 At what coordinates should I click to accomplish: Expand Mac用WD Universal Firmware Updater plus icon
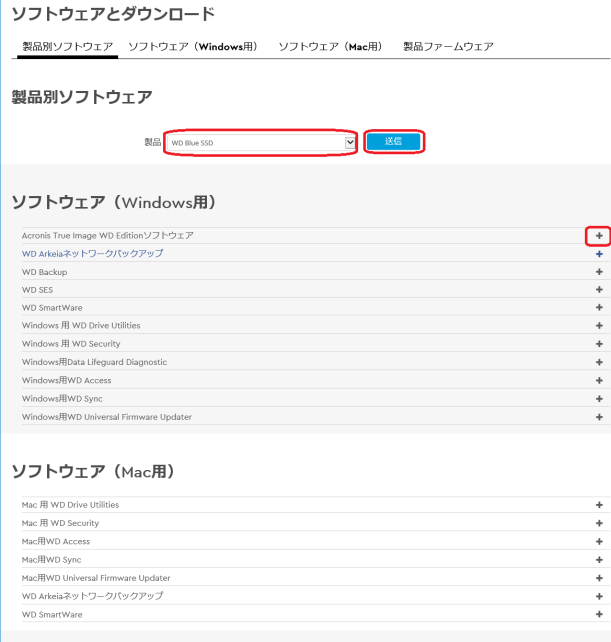click(599, 578)
